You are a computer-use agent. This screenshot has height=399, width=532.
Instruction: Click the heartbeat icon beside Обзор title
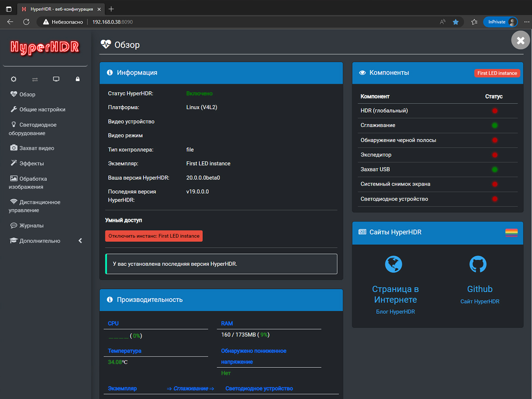[x=106, y=44]
